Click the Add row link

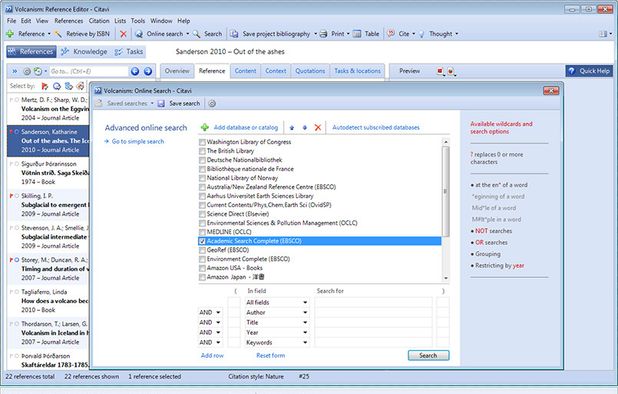click(x=212, y=355)
